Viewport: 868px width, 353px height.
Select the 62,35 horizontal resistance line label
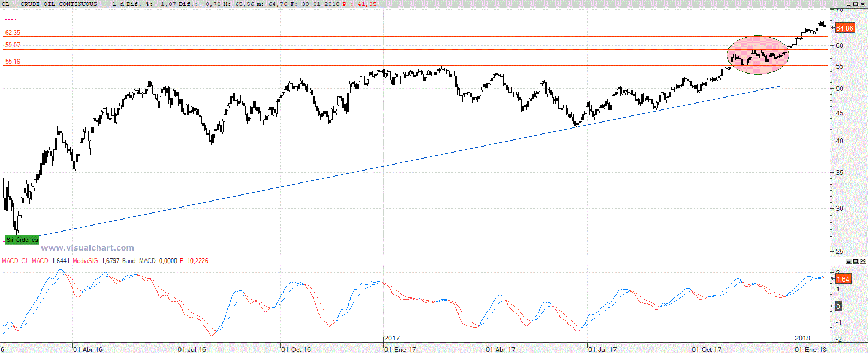tap(13, 33)
